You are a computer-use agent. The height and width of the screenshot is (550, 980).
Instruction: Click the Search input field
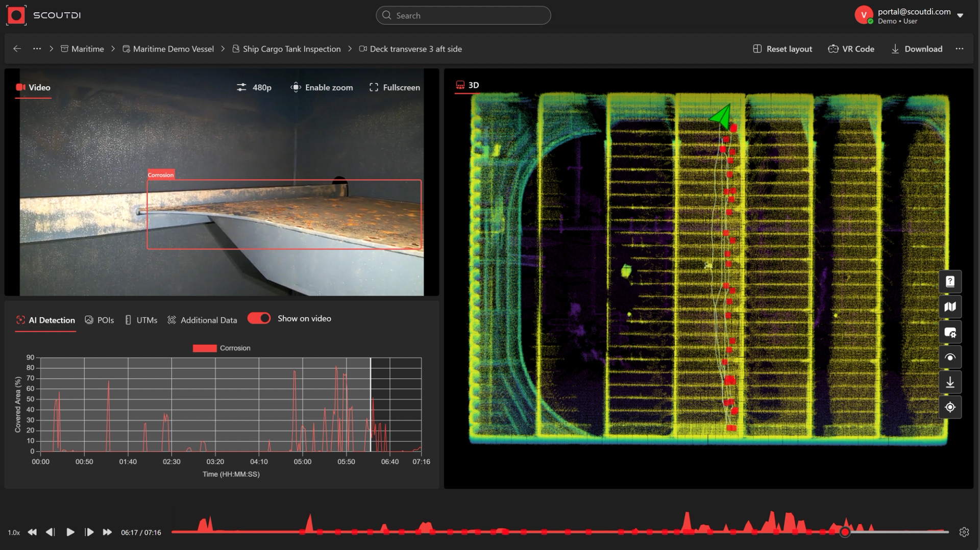click(x=463, y=15)
